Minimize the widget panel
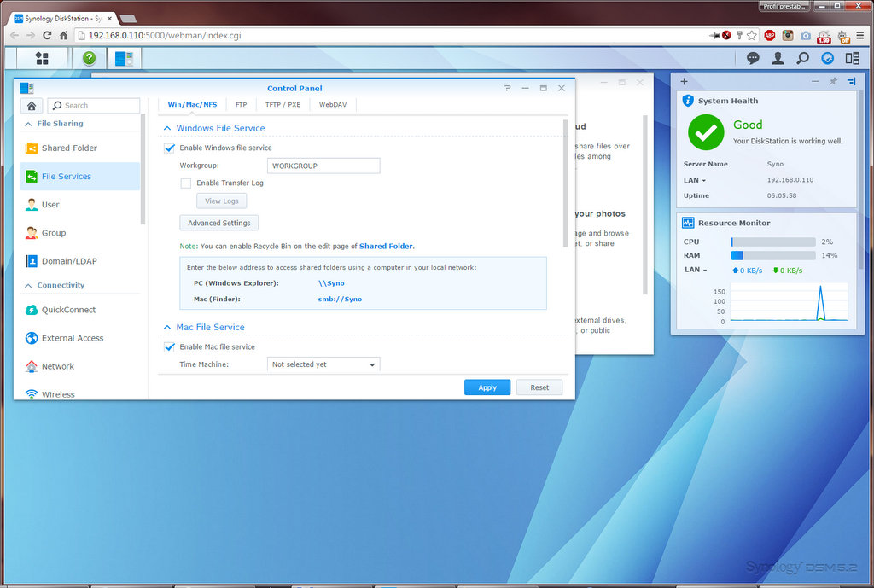 [x=815, y=81]
